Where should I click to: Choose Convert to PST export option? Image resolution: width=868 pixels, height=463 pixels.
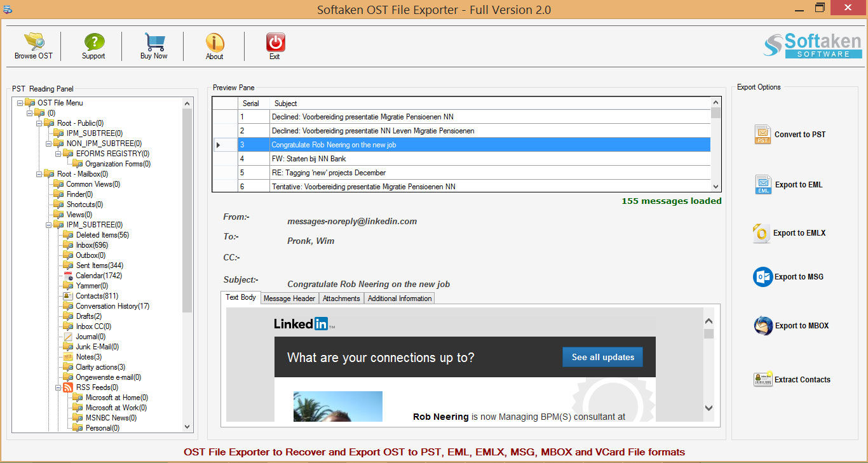tap(790, 135)
